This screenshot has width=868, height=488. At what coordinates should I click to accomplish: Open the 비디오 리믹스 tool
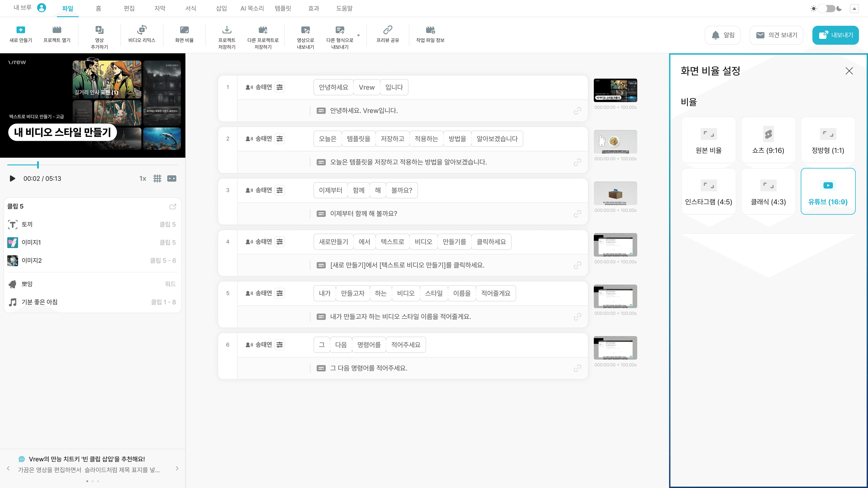click(142, 30)
